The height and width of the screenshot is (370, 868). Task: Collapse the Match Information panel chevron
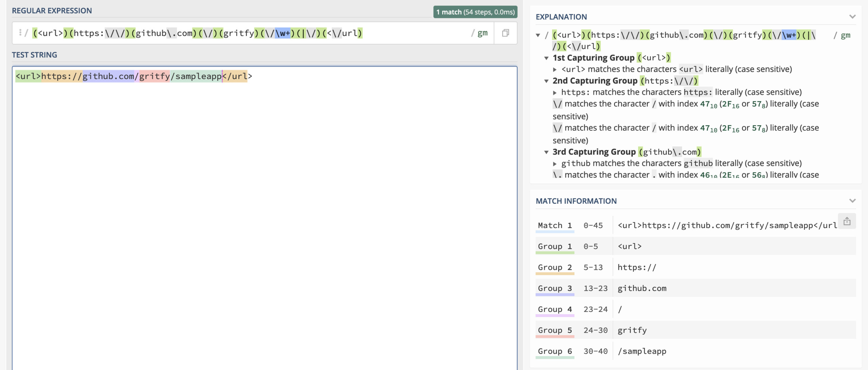pyautogui.click(x=852, y=201)
